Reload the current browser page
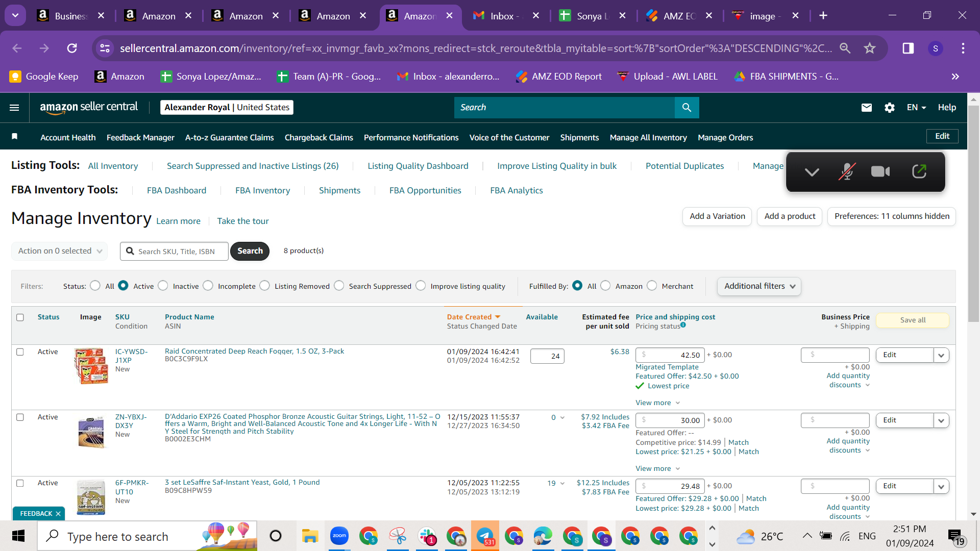980x551 pixels. [72, 48]
